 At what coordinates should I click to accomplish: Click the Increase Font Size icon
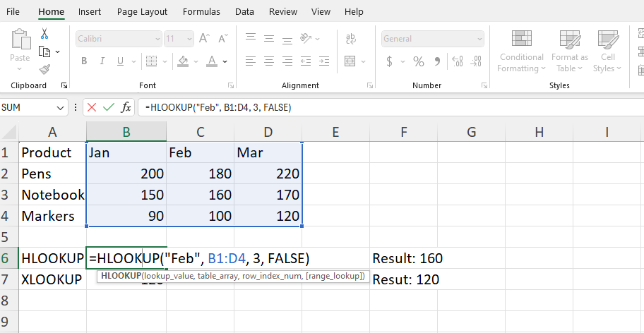(x=204, y=38)
